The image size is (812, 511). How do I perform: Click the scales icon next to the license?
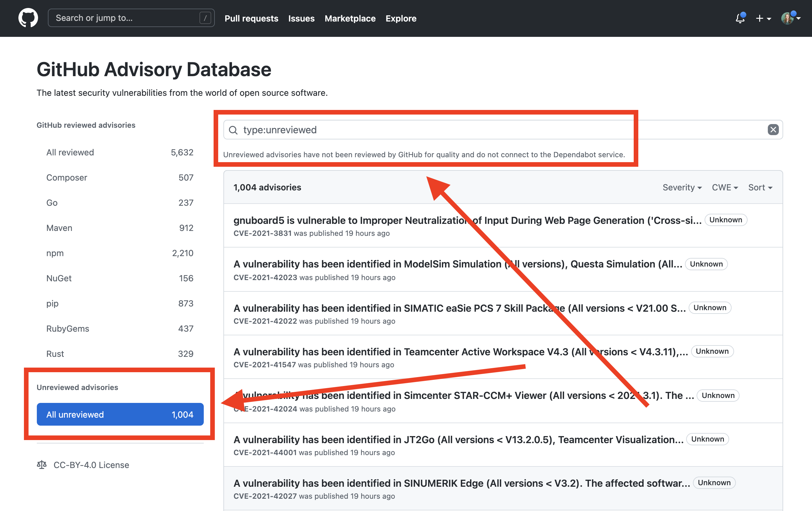42,465
